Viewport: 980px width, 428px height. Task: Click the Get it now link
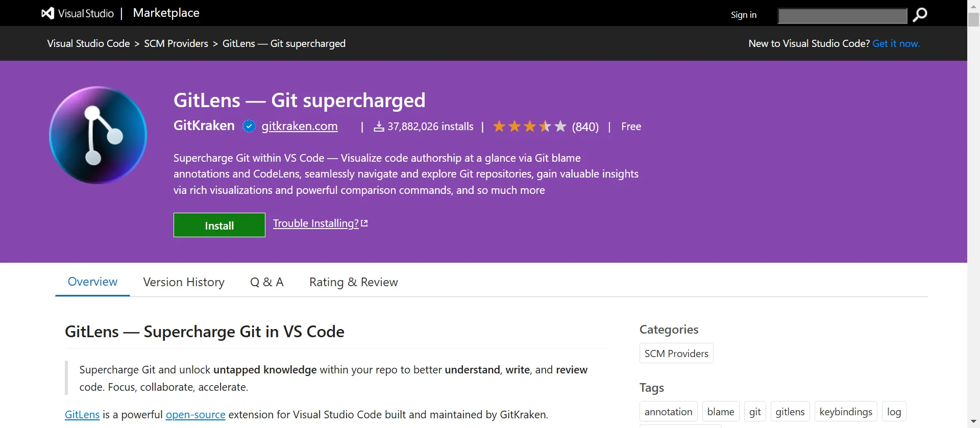pyautogui.click(x=896, y=43)
